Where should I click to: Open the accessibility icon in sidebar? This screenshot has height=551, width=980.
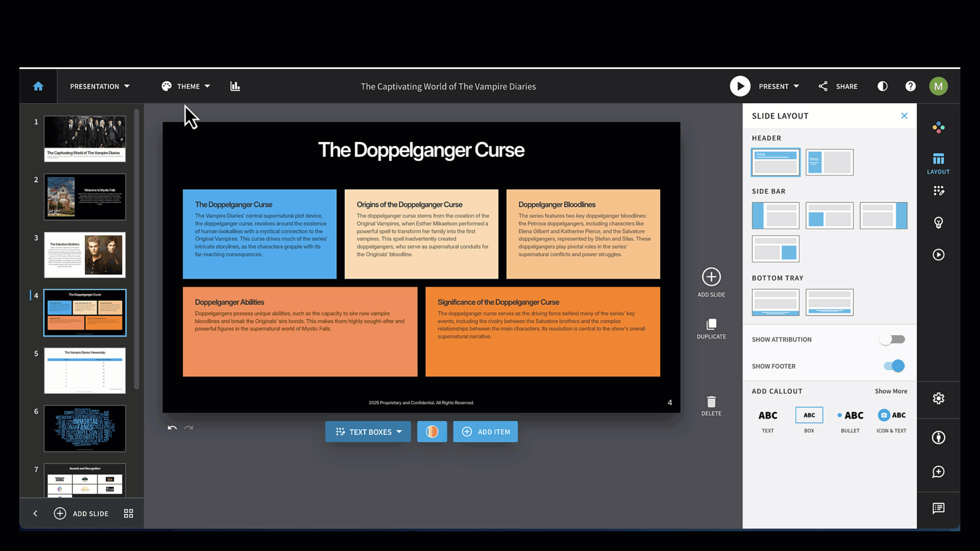tap(939, 437)
